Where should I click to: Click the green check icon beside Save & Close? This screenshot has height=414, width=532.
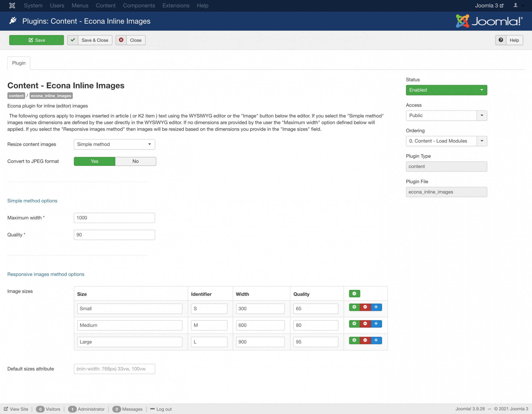(73, 40)
